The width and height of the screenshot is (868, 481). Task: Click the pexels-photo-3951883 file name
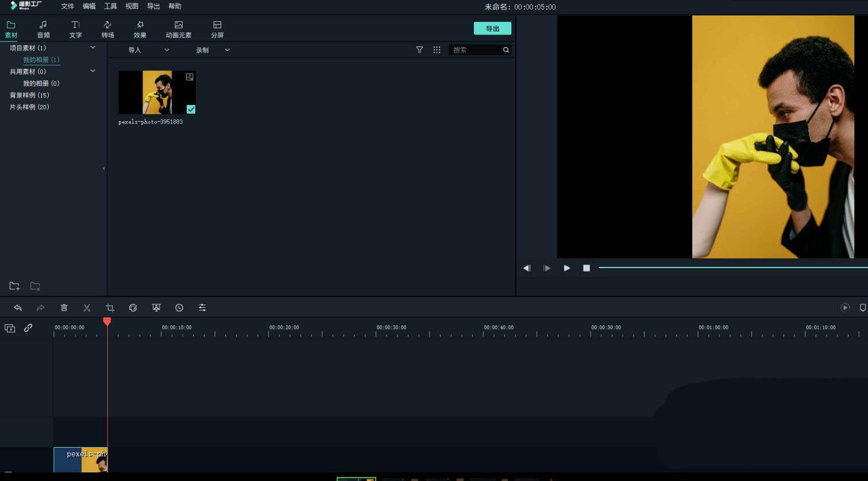pos(151,122)
